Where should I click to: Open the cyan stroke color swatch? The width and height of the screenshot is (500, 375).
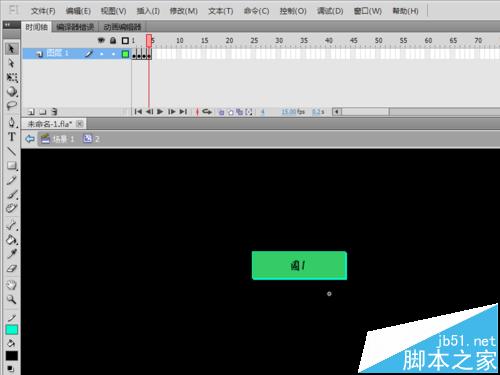pyautogui.click(x=12, y=330)
